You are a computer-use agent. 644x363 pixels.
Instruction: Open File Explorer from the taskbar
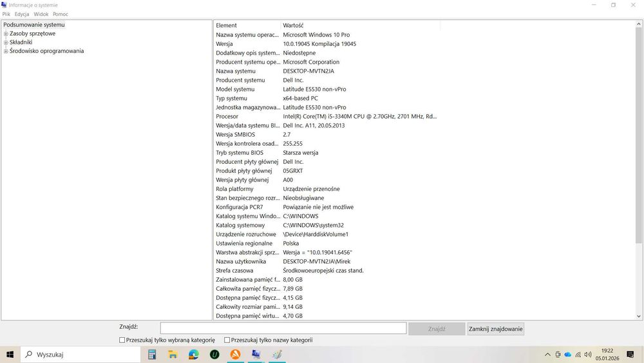(x=173, y=355)
